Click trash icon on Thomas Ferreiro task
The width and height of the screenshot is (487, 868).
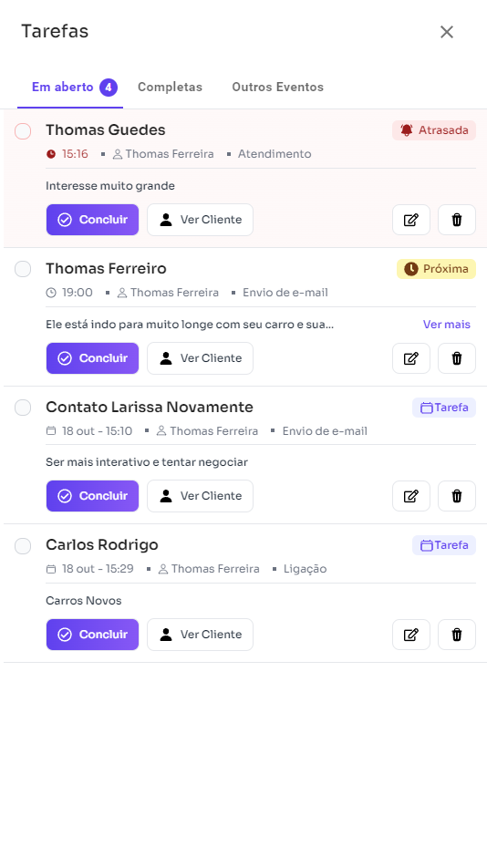point(457,358)
